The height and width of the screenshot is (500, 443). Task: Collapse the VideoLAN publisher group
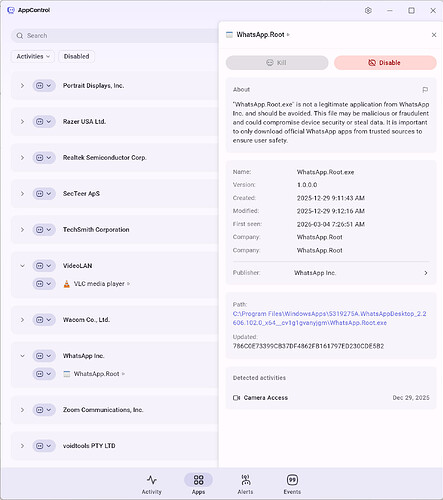[22, 266]
